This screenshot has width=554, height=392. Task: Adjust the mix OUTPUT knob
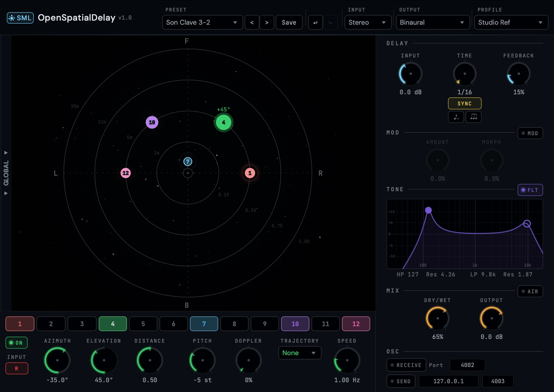pos(492,318)
